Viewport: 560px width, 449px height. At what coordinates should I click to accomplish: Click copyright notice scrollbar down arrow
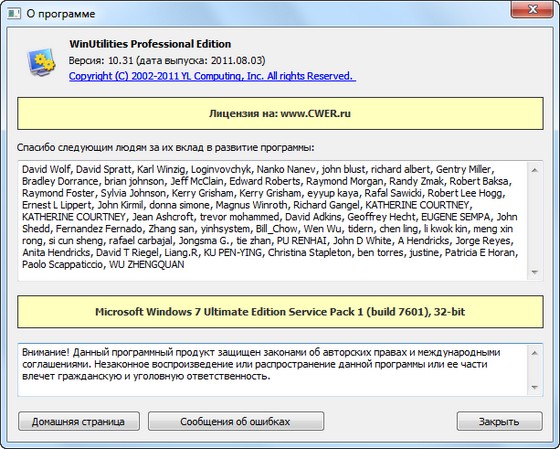click(x=535, y=387)
